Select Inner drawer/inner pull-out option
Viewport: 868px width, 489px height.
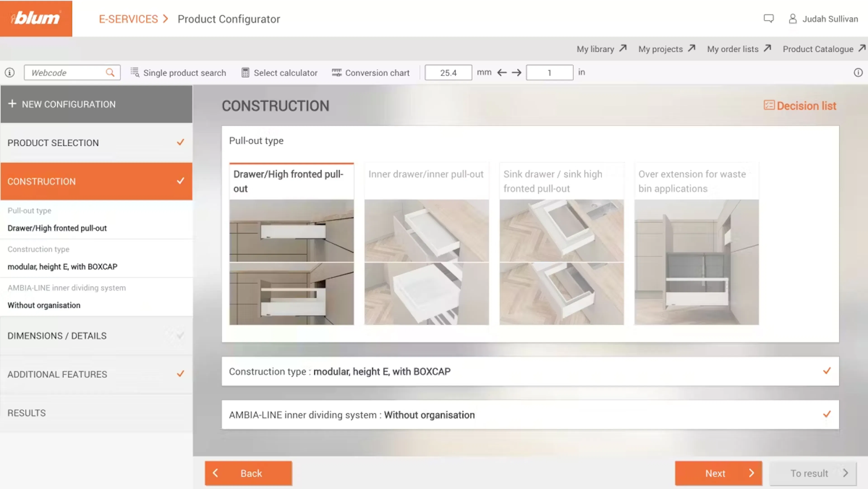point(426,243)
